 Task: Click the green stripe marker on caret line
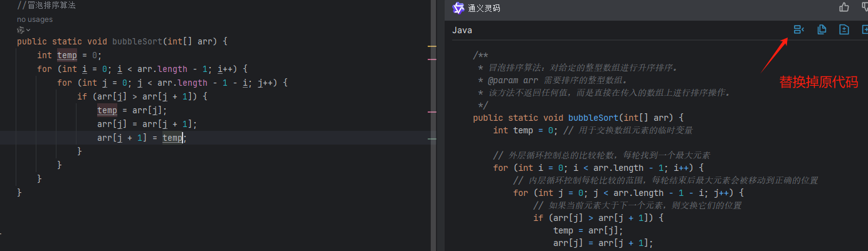pos(431,138)
